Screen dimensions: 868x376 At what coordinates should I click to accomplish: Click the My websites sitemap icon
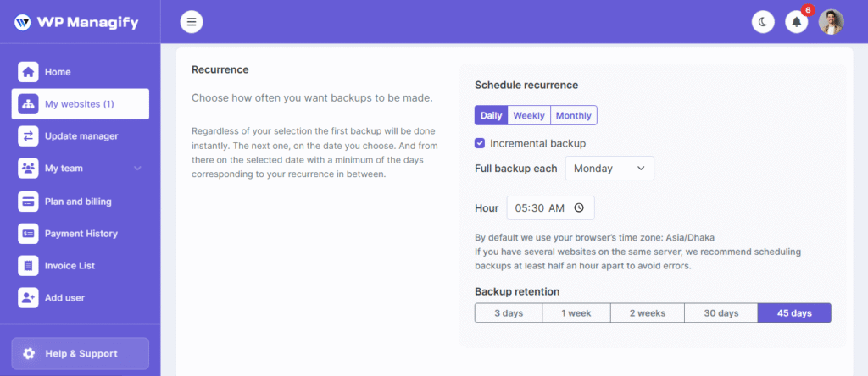click(28, 104)
